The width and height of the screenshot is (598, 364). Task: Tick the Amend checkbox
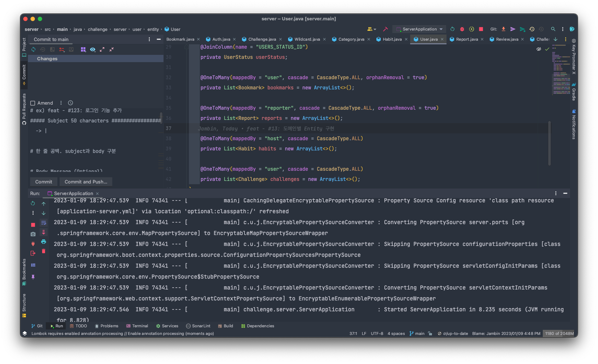click(x=33, y=103)
